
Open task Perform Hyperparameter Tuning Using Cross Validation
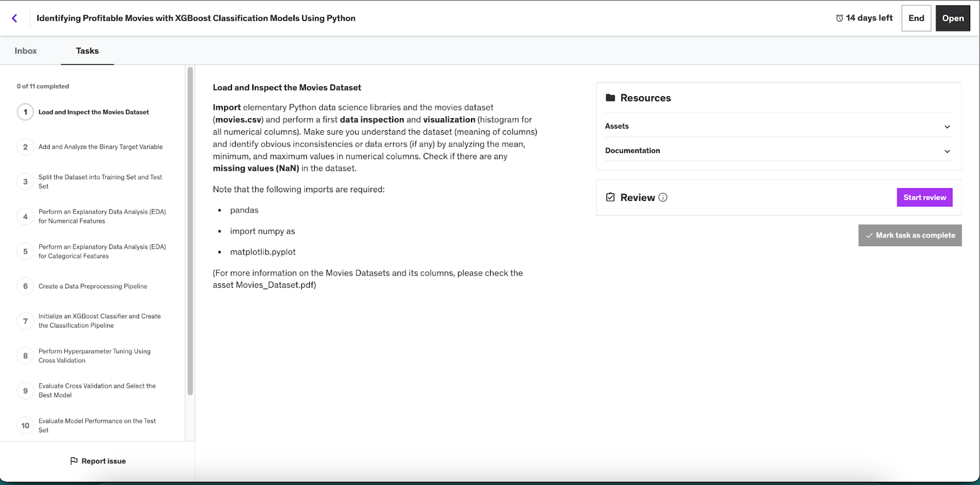(x=94, y=356)
